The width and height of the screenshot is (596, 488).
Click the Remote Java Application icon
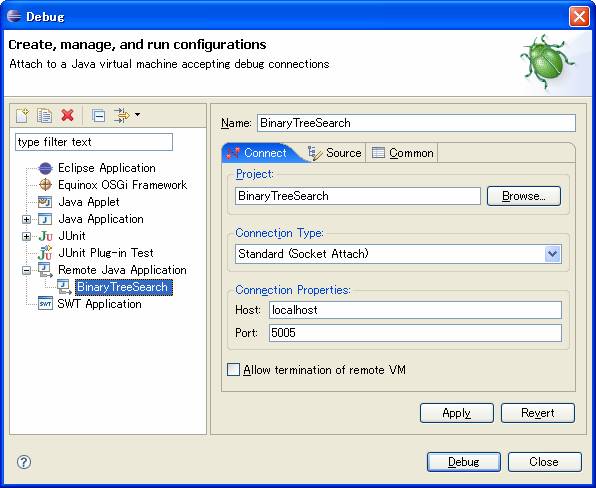pos(45,270)
